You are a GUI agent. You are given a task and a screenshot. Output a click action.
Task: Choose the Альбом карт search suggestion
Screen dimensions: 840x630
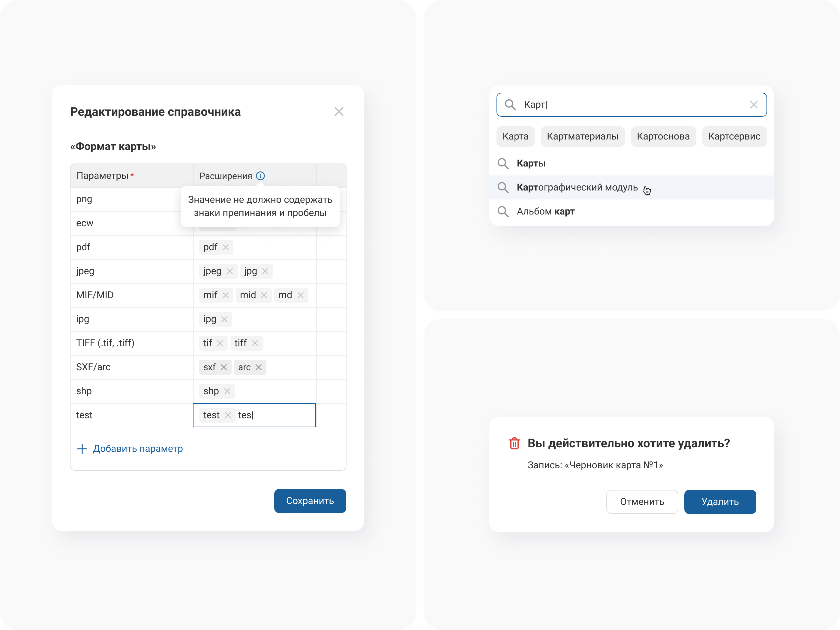click(x=545, y=211)
